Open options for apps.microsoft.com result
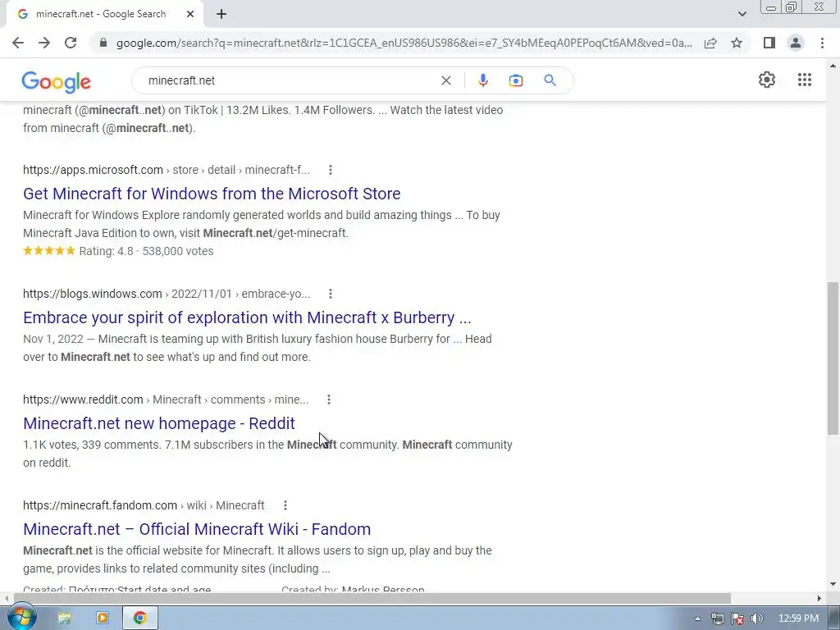Screen dimensions: 840x630 click(331, 170)
